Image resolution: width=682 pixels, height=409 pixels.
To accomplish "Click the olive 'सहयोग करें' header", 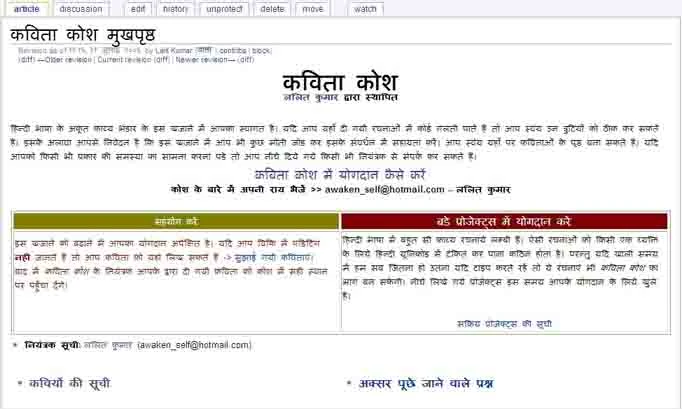I will click(x=176, y=221).
